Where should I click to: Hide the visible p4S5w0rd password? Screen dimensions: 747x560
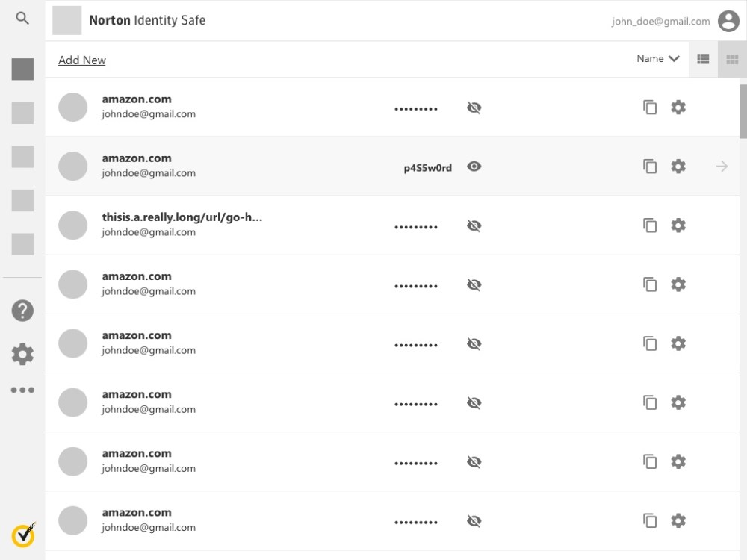tap(474, 167)
